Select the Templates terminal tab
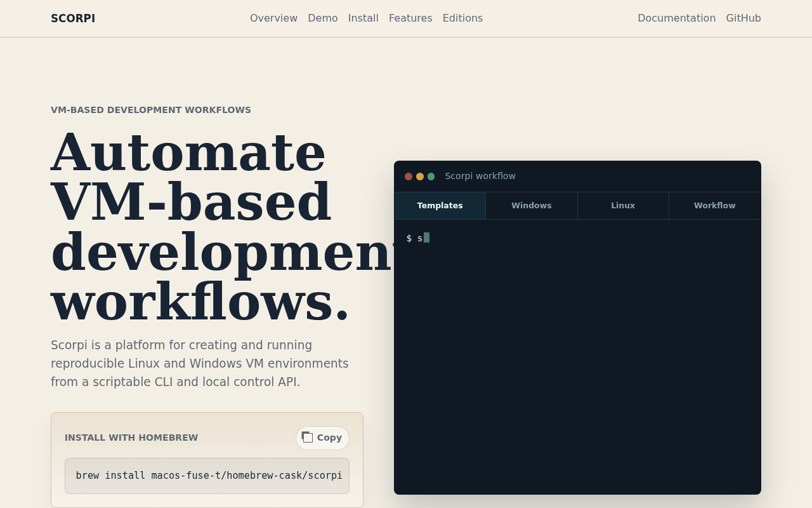This screenshot has width=812, height=508. 440,206
